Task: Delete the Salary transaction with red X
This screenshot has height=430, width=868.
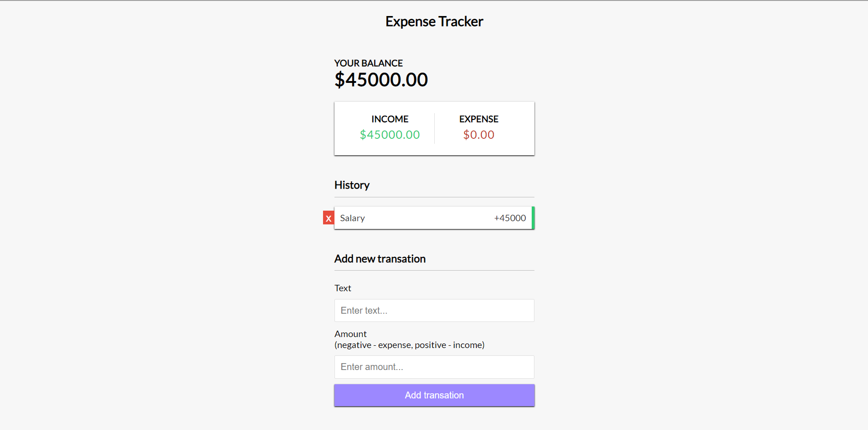Action: [x=329, y=218]
